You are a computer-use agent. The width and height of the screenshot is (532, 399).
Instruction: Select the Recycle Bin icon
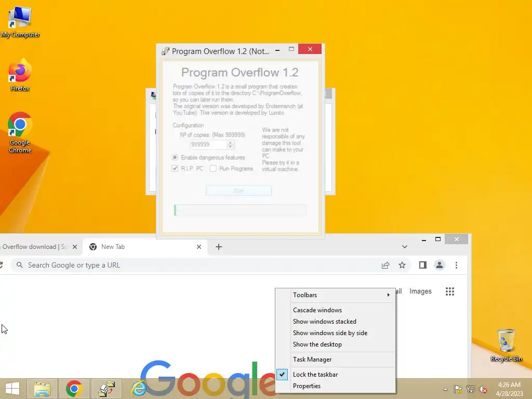click(506, 345)
